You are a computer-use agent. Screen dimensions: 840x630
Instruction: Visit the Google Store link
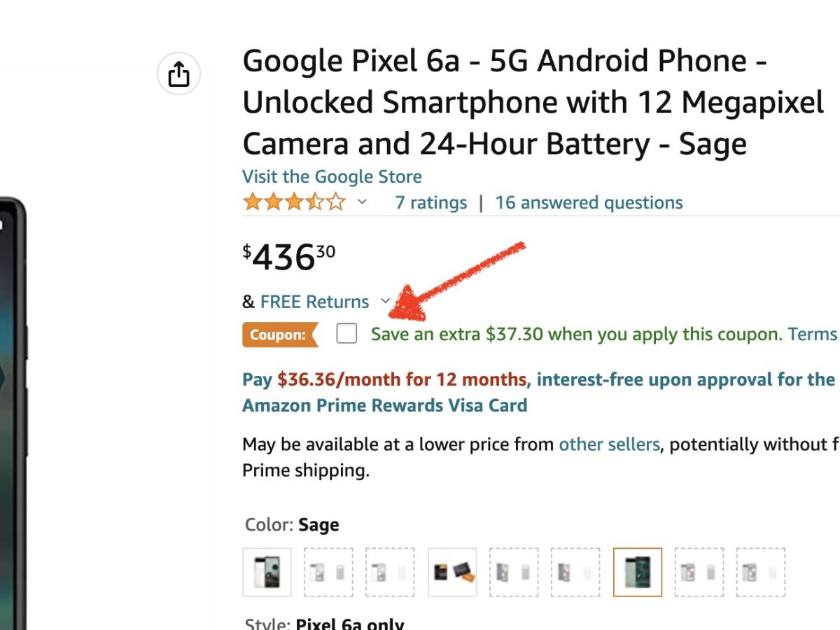pos(332,176)
